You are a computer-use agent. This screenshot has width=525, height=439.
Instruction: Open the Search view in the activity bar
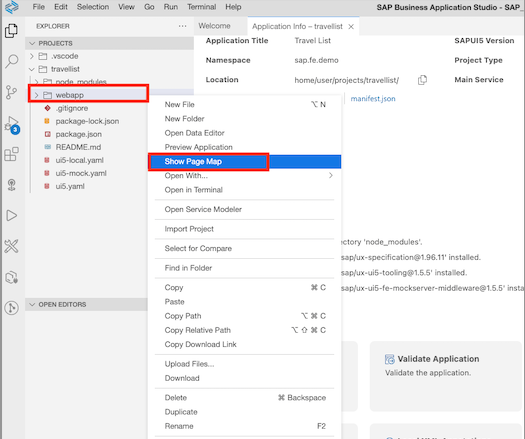(x=11, y=61)
